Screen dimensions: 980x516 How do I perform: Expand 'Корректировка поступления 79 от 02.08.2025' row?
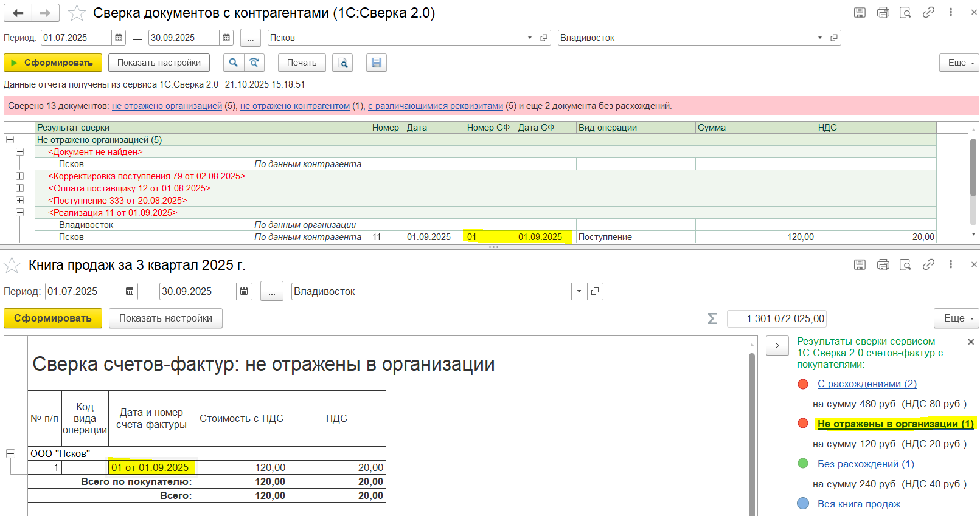coord(20,176)
